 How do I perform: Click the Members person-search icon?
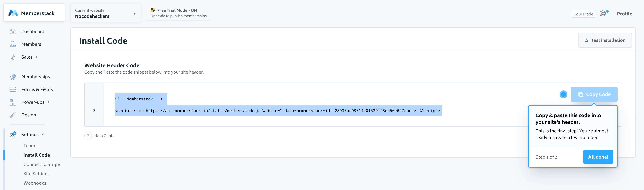click(13, 44)
